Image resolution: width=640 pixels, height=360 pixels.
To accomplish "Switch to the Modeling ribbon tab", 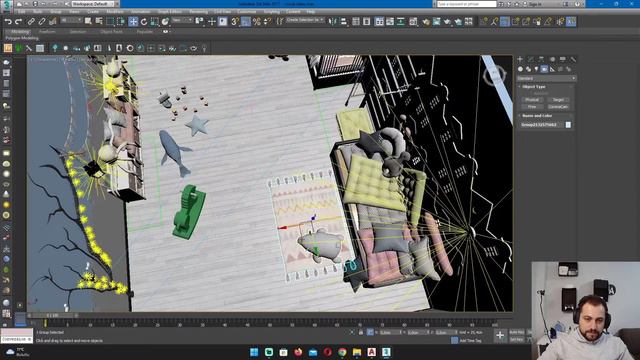I will pyautogui.click(x=20, y=32).
